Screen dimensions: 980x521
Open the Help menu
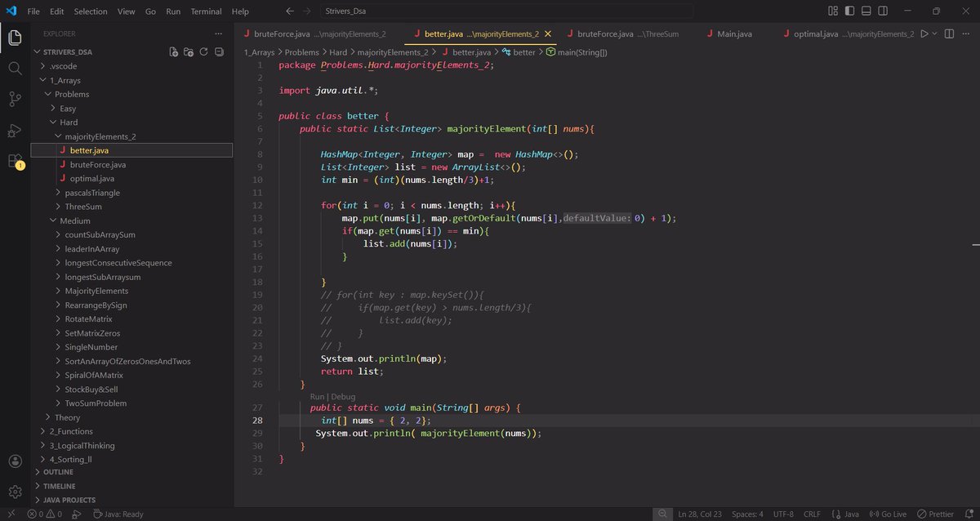click(x=240, y=11)
